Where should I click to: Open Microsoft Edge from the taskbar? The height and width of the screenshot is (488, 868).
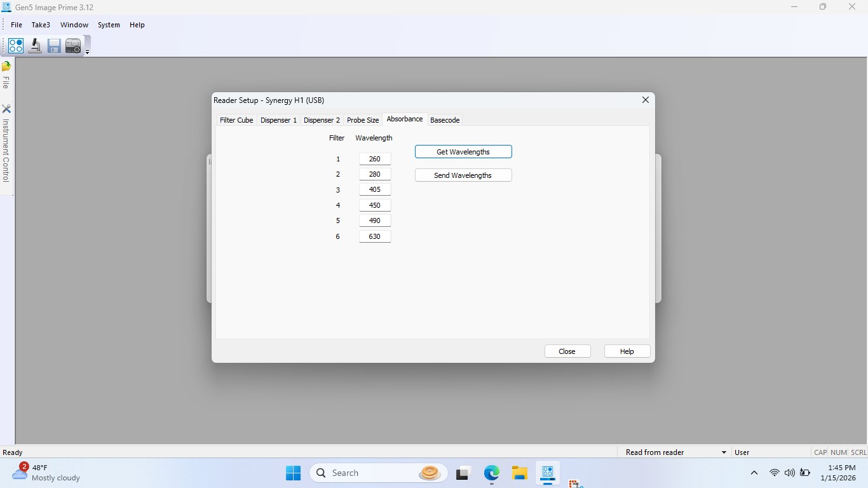click(x=491, y=473)
